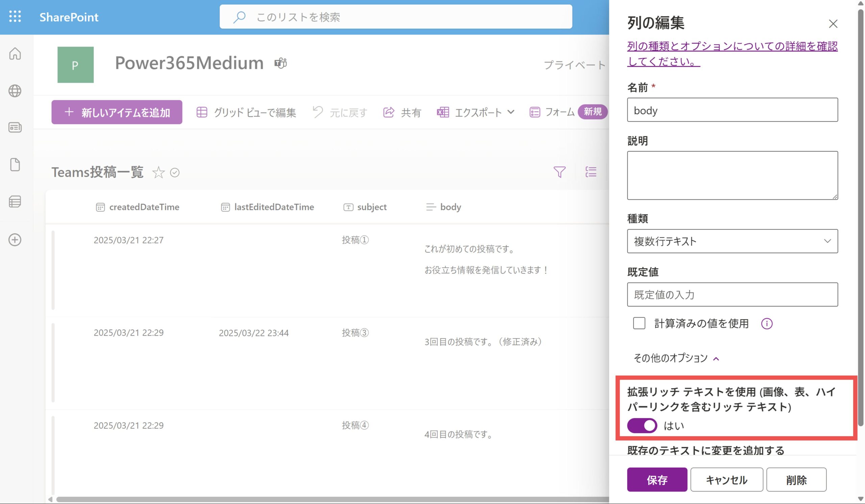Click the 共有 share command
This screenshot has height=504, width=865.
click(x=402, y=112)
